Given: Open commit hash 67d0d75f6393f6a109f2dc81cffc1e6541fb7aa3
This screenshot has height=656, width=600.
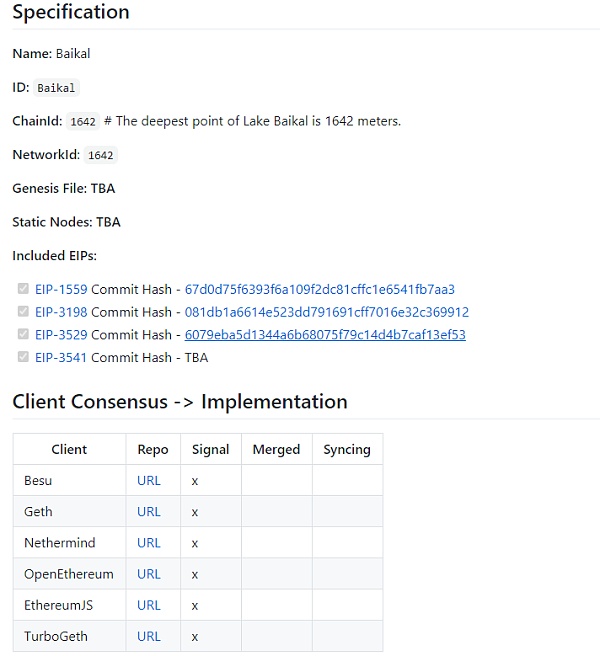Looking at the screenshot, I should click(x=319, y=289).
